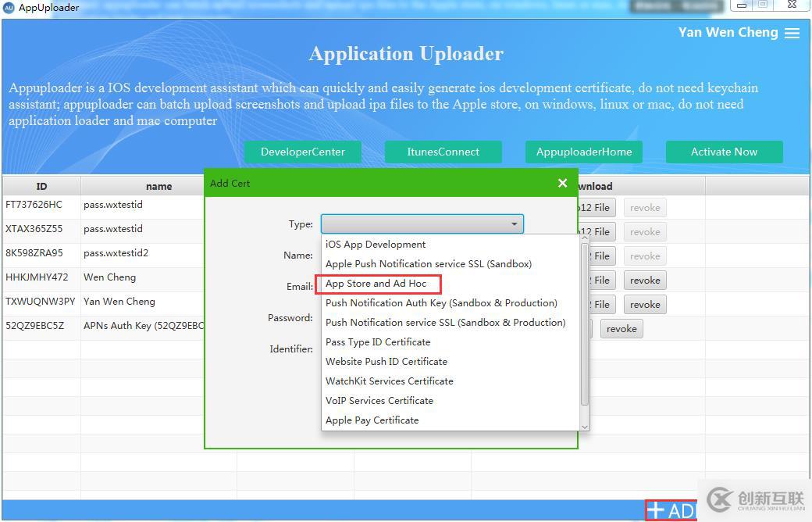Screen dimensions: 812x522
Task: Open the DeveloperCenter button
Action: click(302, 152)
